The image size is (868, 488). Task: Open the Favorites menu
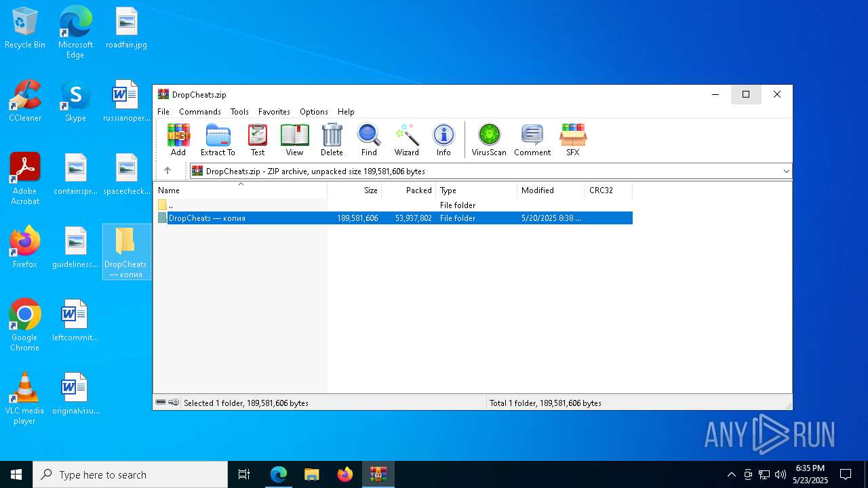tap(274, 112)
